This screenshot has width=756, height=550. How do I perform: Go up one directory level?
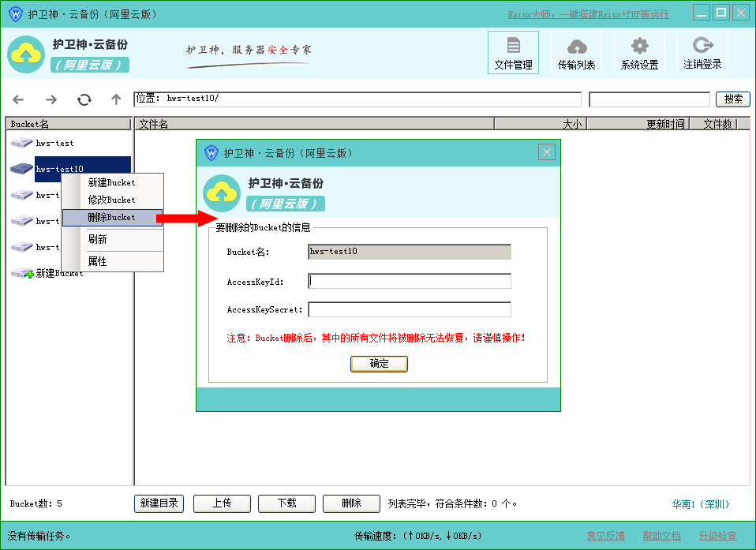point(116,99)
